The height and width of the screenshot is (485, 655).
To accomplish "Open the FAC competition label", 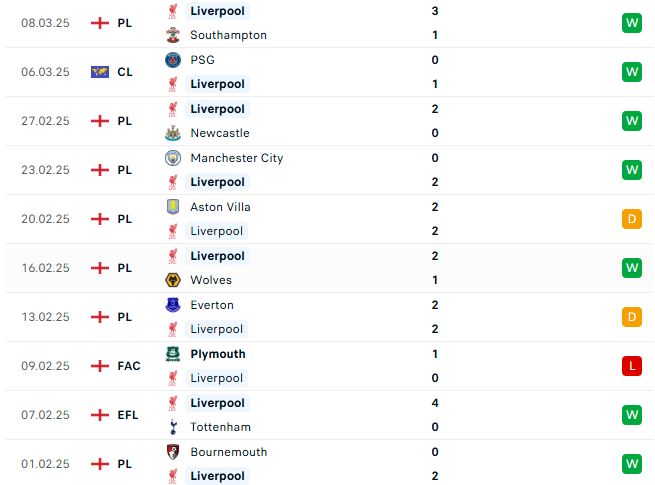I will point(129,366).
